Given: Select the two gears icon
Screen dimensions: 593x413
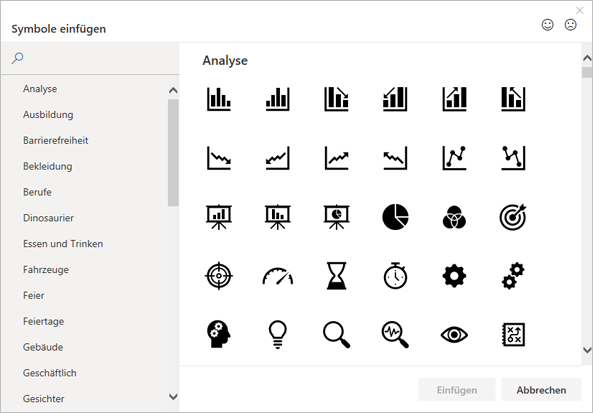Looking at the screenshot, I should point(513,276).
